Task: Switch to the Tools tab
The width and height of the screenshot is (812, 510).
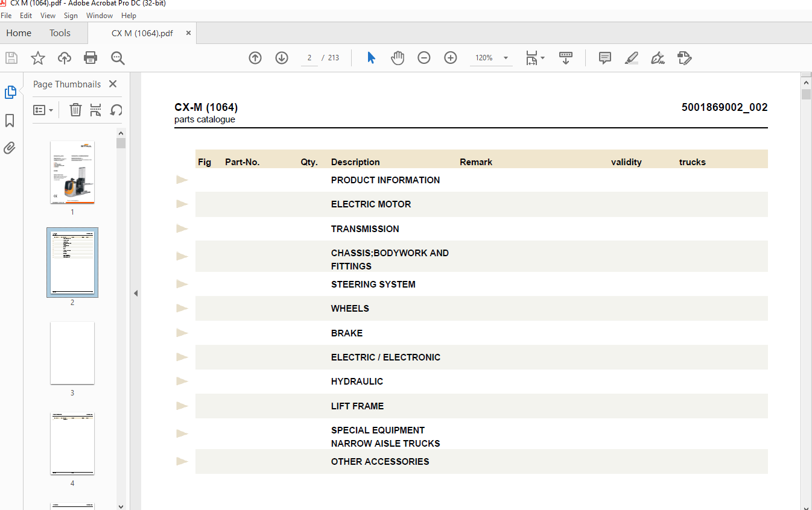Action: (x=60, y=33)
